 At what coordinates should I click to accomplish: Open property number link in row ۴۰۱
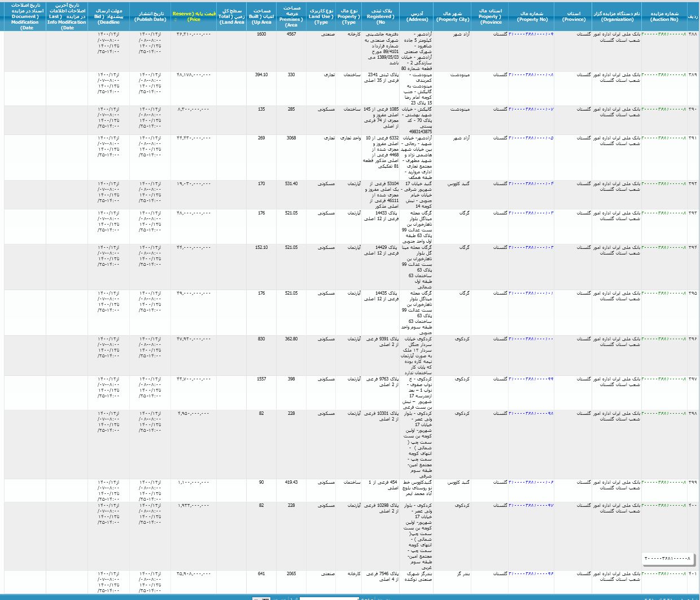click(531, 574)
